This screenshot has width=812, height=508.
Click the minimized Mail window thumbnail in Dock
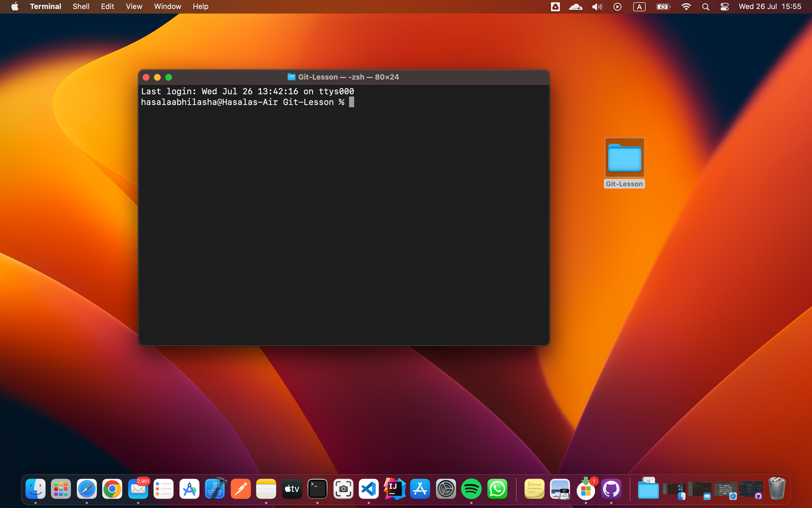700,490
